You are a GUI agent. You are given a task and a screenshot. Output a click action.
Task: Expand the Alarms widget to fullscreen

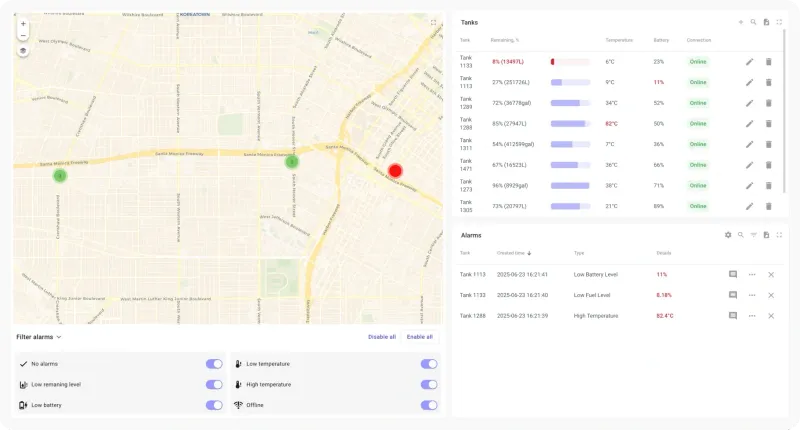tap(779, 235)
